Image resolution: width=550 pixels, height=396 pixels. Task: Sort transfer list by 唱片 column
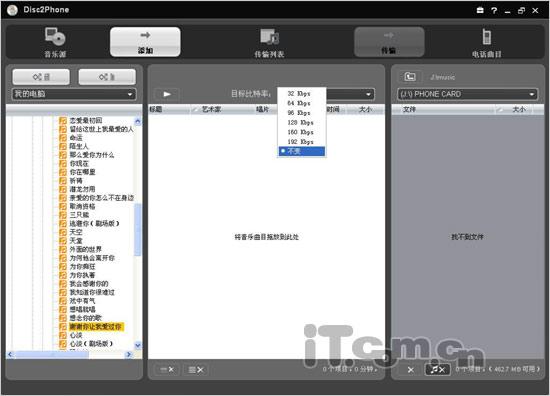(x=262, y=109)
